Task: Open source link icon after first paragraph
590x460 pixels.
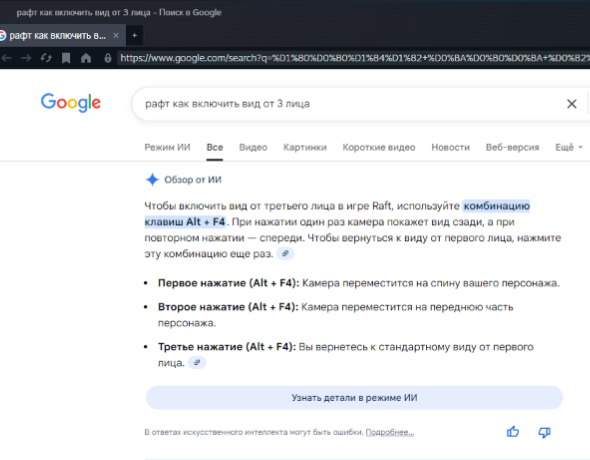Action: click(285, 254)
